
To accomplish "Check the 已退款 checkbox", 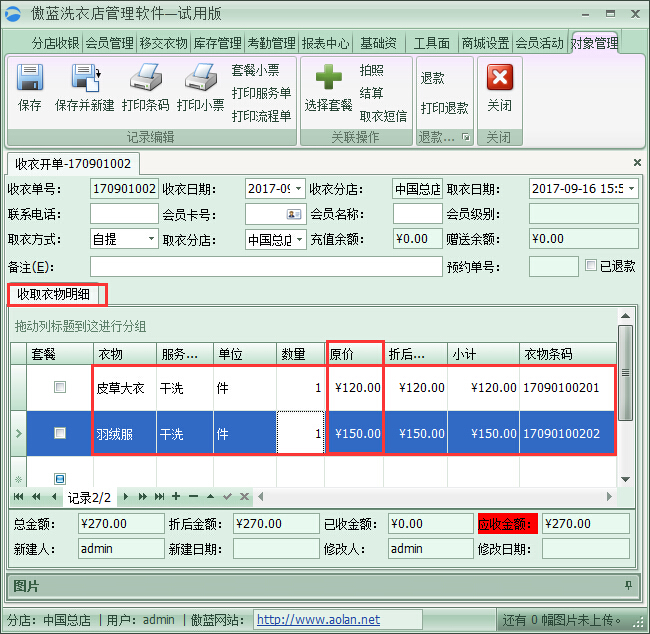I will [x=591, y=265].
